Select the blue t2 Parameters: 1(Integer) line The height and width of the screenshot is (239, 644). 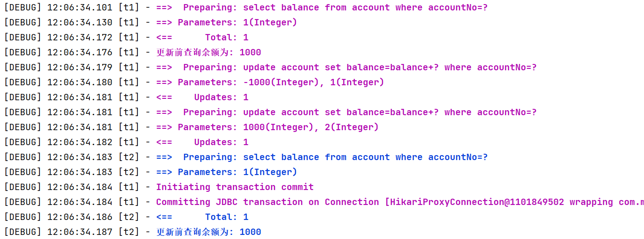click(151, 172)
